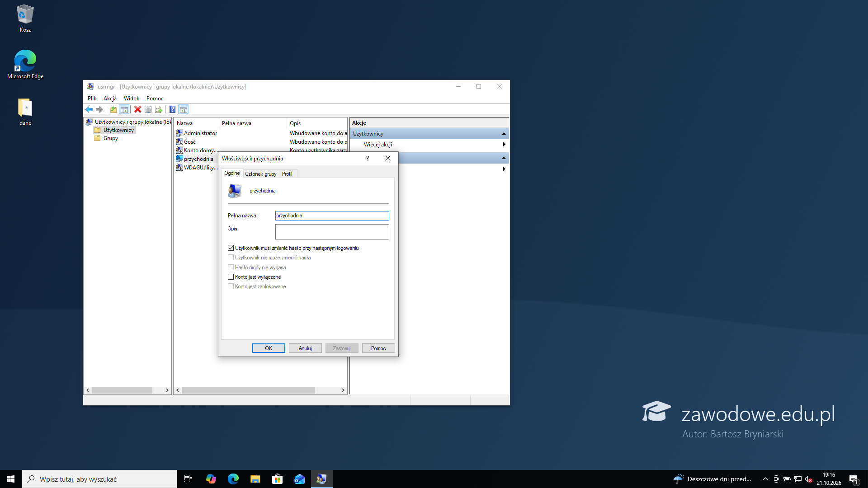Click the Zastosuj button
Screen dimensions: 868x488
tap(342, 348)
